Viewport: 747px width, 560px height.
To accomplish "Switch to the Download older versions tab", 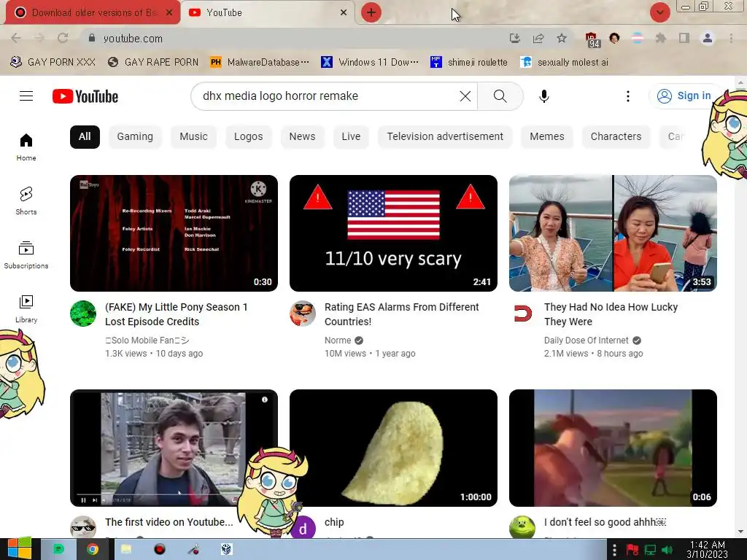I will pyautogui.click(x=93, y=12).
